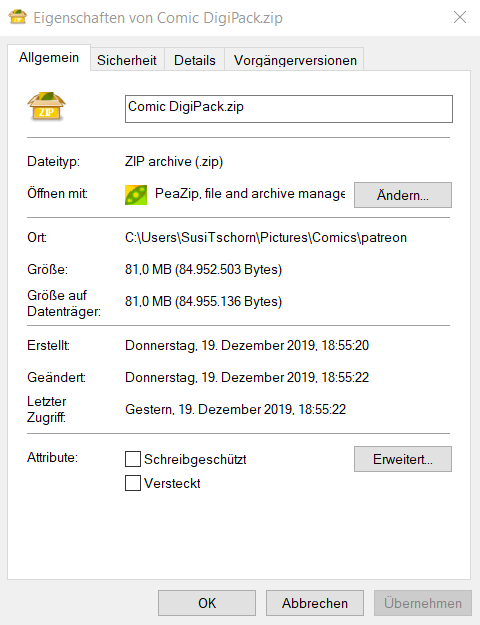Enable the Schreibgeschützt checkbox
Screen dimensions: 480x625
pyautogui.click(x=133, y=459)
